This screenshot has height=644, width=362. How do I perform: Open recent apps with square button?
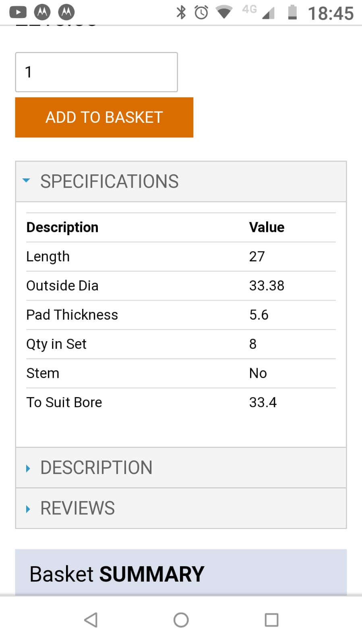coord(271,620)
